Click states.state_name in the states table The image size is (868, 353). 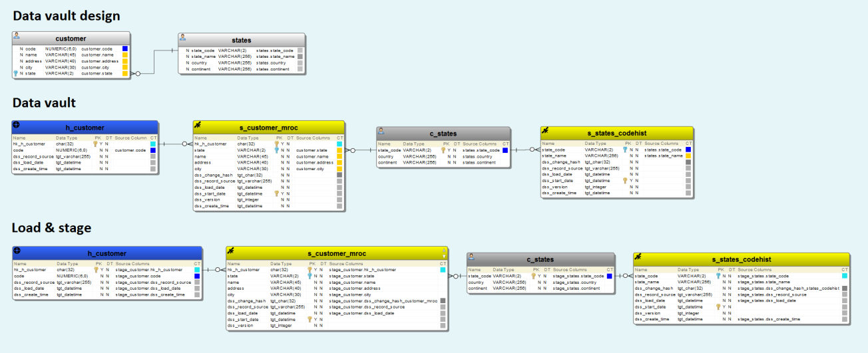(276, 57)
